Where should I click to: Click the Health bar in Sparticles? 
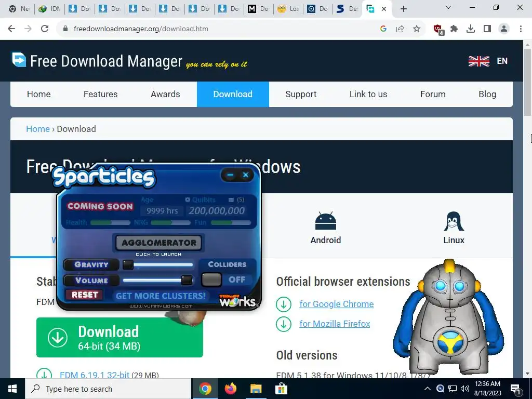[110, 222]
